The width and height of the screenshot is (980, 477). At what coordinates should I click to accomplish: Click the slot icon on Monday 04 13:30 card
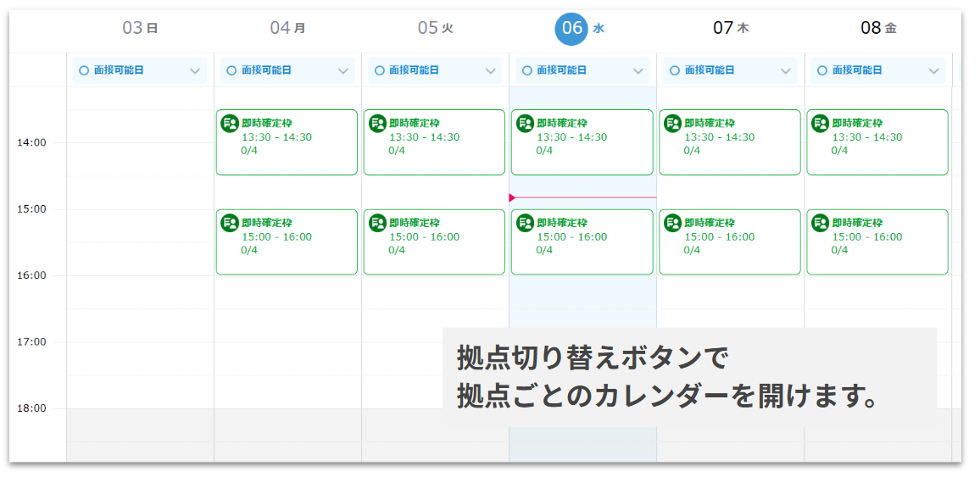tap(230, 124)
